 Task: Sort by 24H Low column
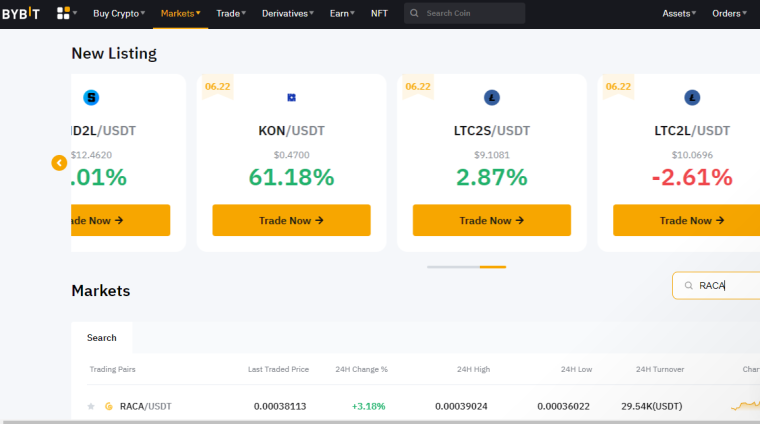coord(576,369)
